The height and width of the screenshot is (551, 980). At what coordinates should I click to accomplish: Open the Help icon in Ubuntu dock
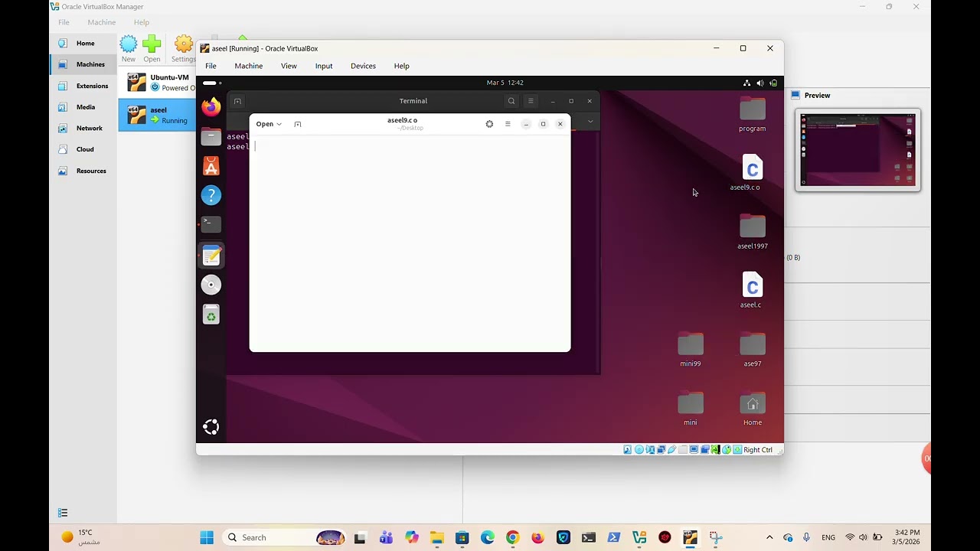tap(211, 195)
